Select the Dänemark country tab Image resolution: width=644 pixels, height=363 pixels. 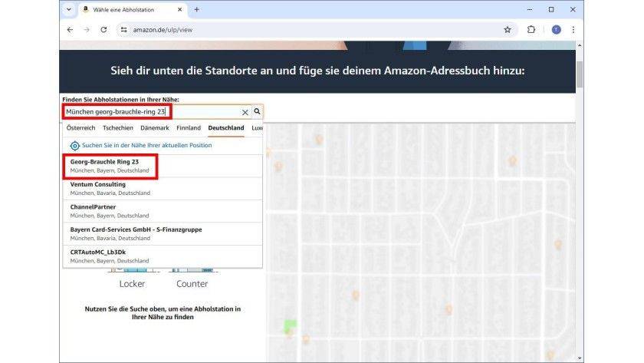(x=155, y=128)
